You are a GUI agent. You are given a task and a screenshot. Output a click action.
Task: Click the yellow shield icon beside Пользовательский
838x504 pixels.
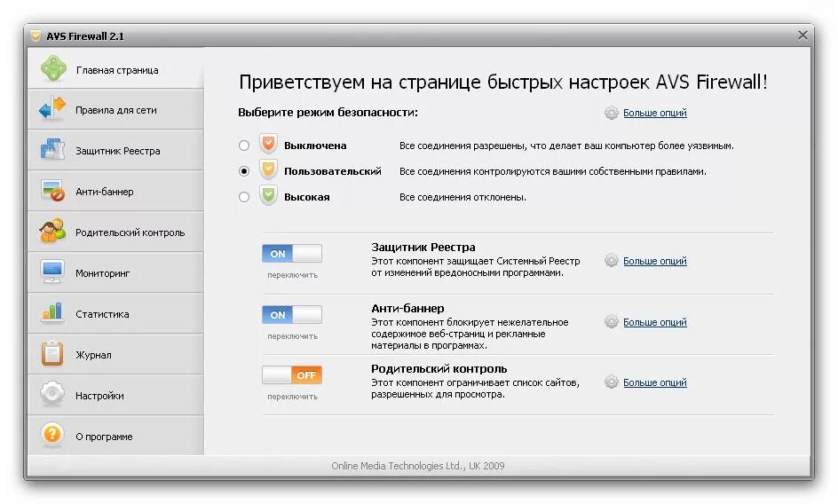click(x=268, y=170)
